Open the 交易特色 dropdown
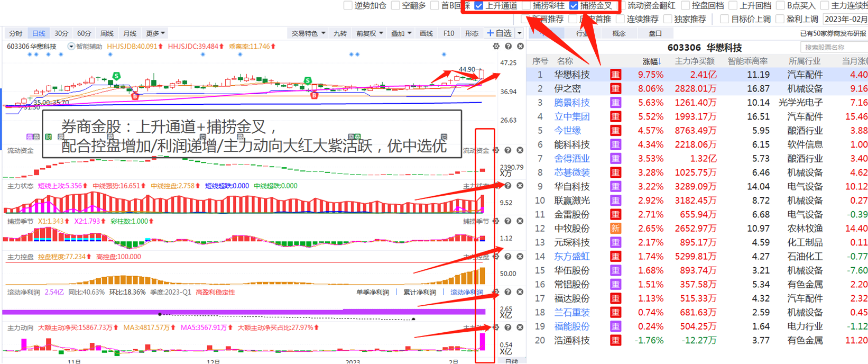The height and width of the screenshot is (364, 868). click(x=309, y=33)
